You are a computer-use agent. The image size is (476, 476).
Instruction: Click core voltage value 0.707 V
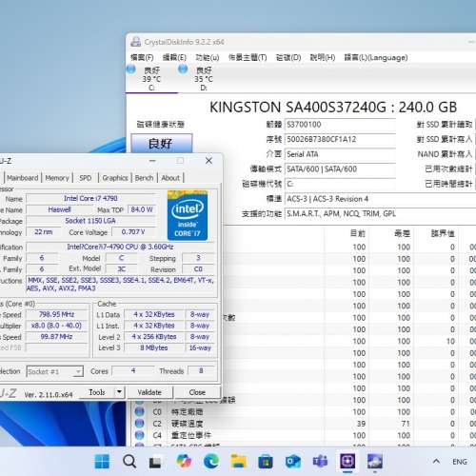(x=133, y=232)
